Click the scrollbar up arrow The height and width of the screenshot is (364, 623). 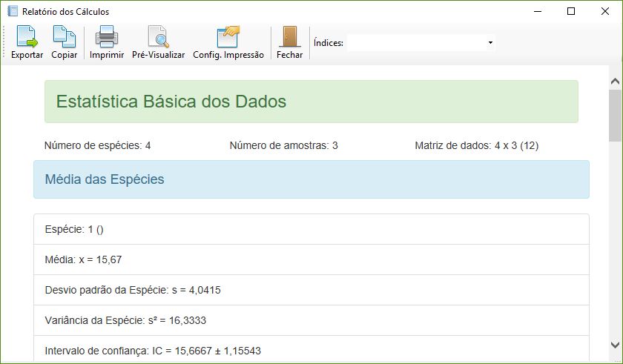(x=615, y=82)
